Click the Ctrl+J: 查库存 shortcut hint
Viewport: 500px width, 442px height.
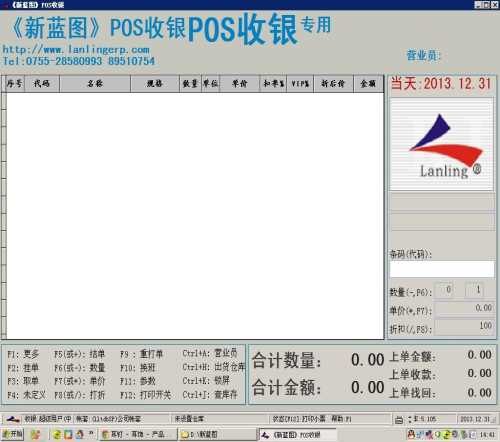(210, 395)
